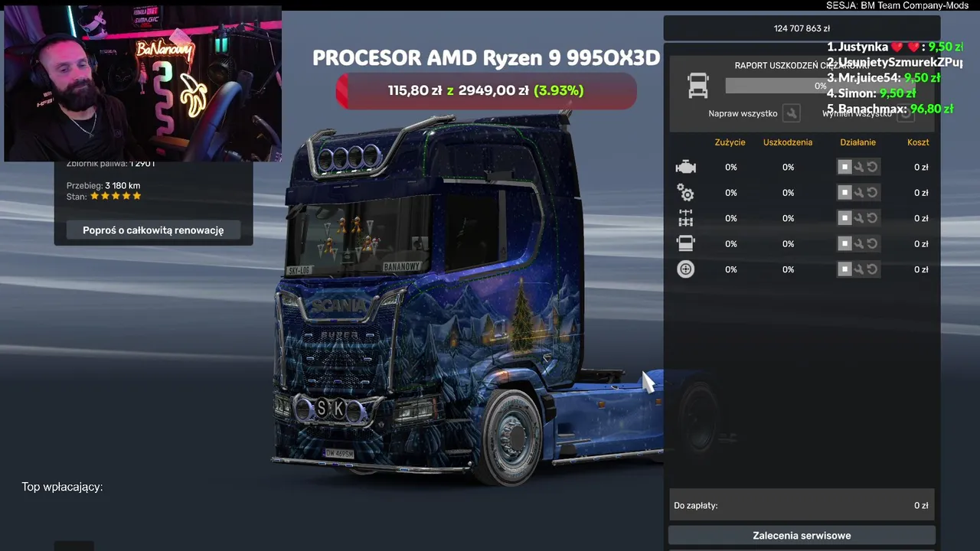Choose replace arrow for transmission row
The image size is (980, 551).
point(872,193)
